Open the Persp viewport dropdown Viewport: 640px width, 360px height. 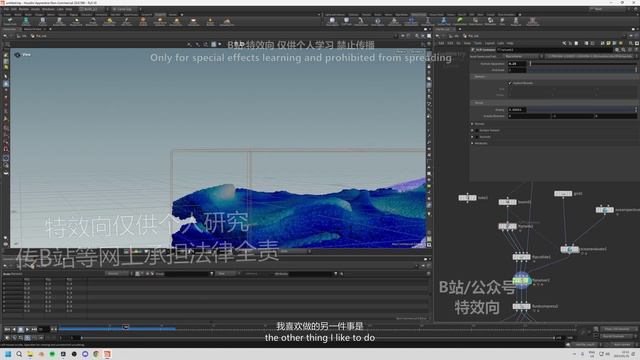click(x=401, y=52)
